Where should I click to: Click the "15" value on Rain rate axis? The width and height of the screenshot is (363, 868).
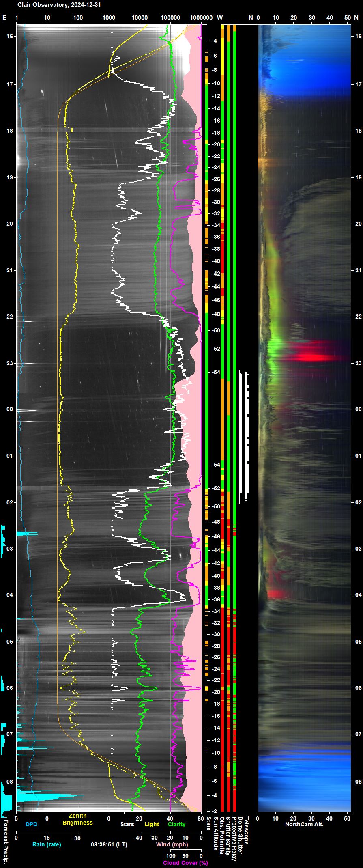47,838
